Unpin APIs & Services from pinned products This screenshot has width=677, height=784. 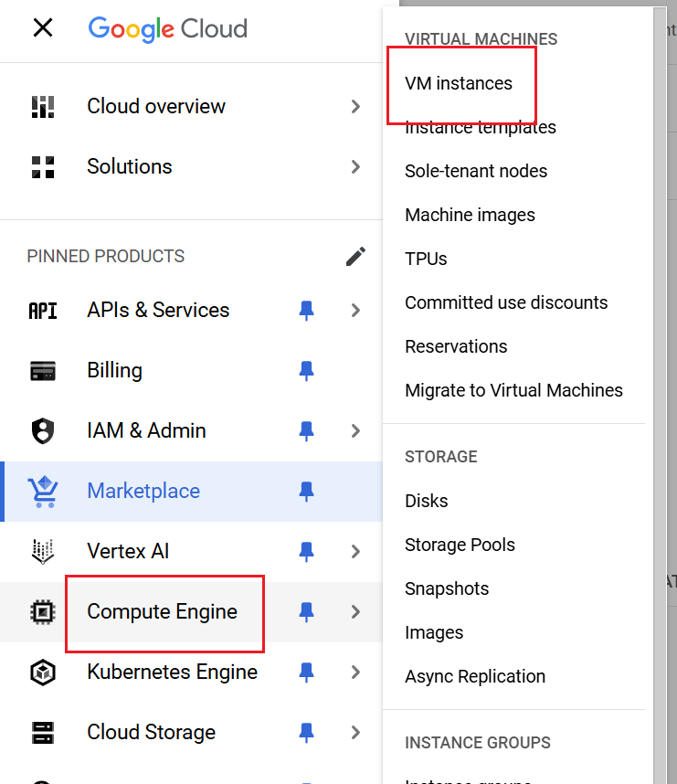[x=306, y=311]
